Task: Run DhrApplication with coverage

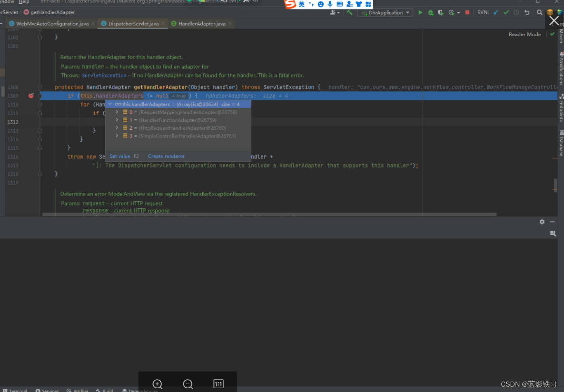Action: (440, 12)
